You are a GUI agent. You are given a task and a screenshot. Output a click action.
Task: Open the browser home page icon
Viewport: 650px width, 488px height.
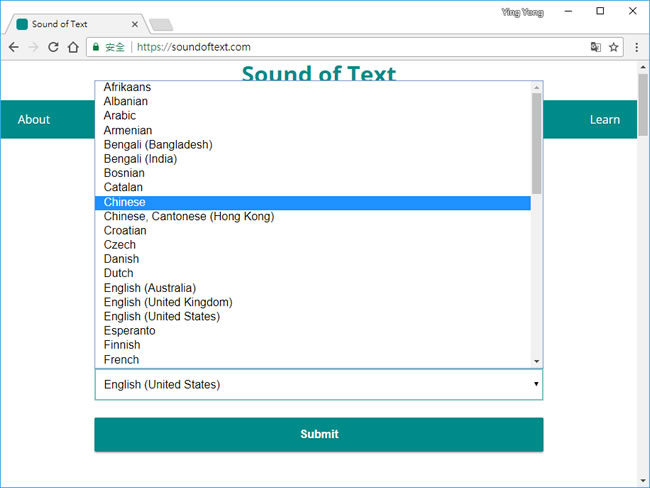73,47
